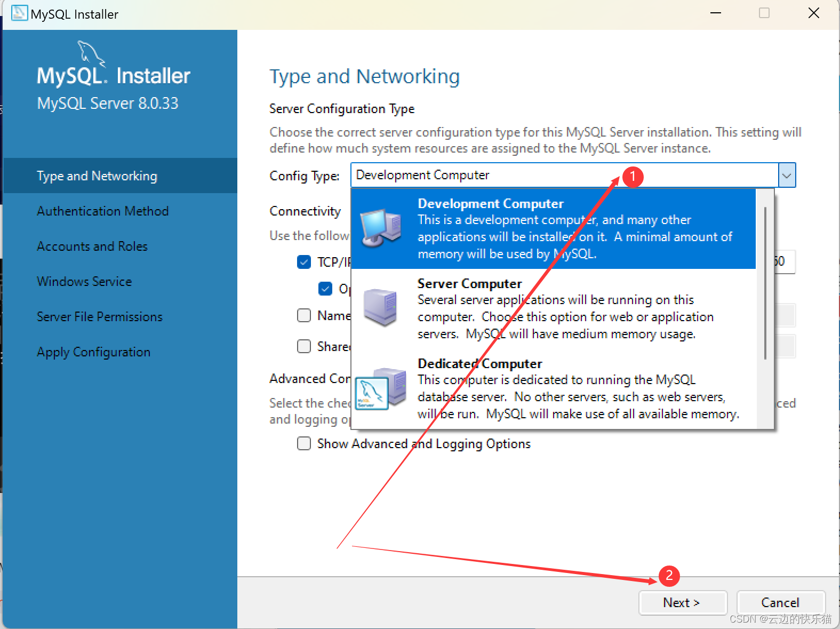Click the MySQL Installer title bar icon
The image size is (840, 629).
click(x=19, y=13)
